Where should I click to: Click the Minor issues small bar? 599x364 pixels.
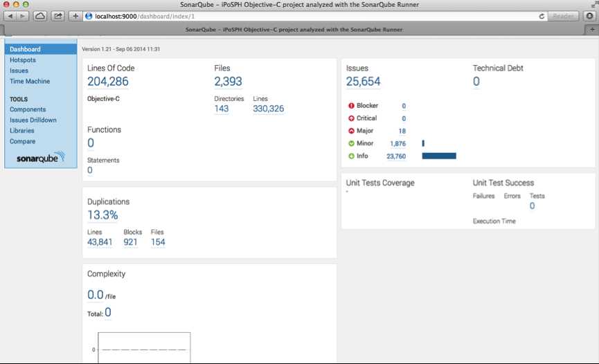[423, 143]
